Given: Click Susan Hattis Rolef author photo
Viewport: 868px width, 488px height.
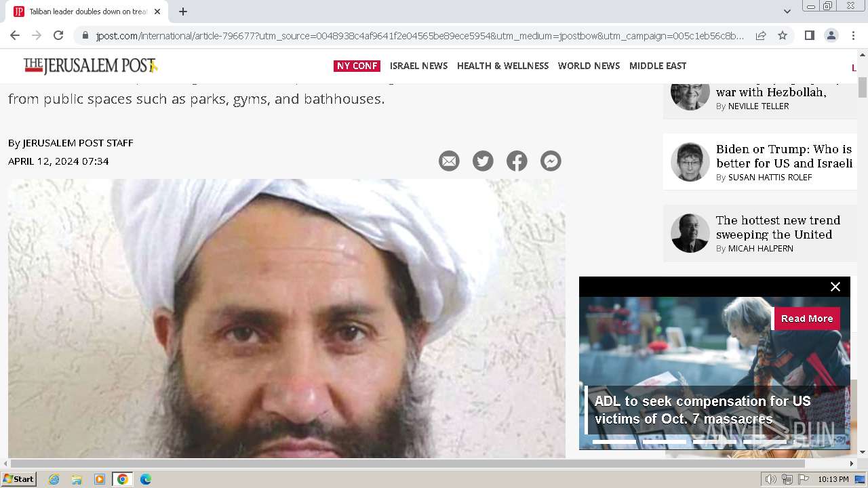Looking at the screenshot, I should pyautogui.click(x=690, y=162).
